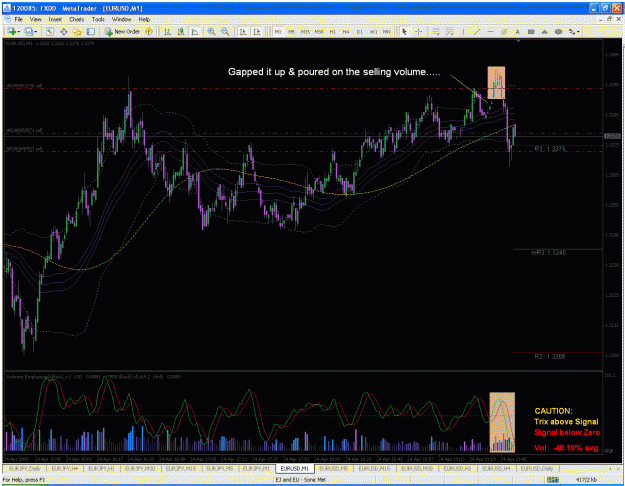Select the Text 'A' drawing tool
Screen dimensions: 625x486
click(517, 31)
